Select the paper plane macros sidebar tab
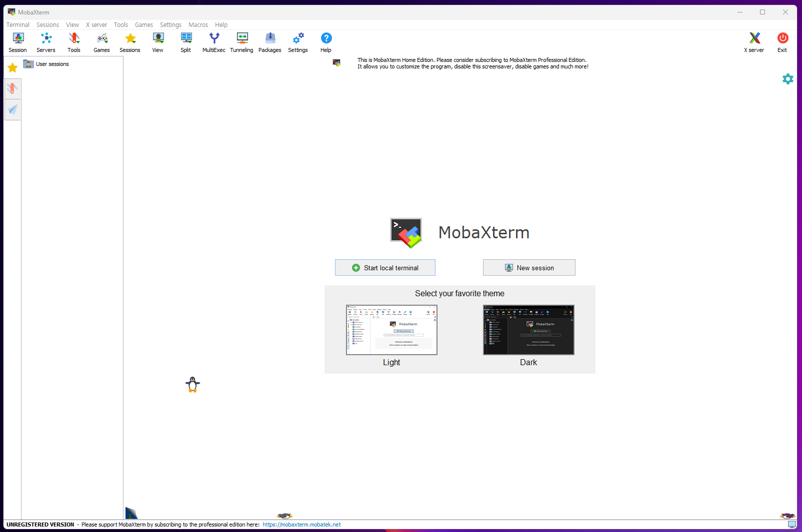 coord(12,110)
